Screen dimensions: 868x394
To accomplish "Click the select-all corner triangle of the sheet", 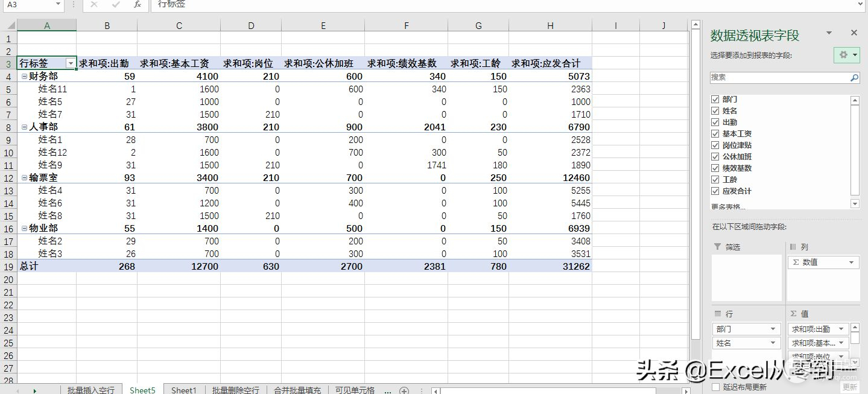I will 8,25.
